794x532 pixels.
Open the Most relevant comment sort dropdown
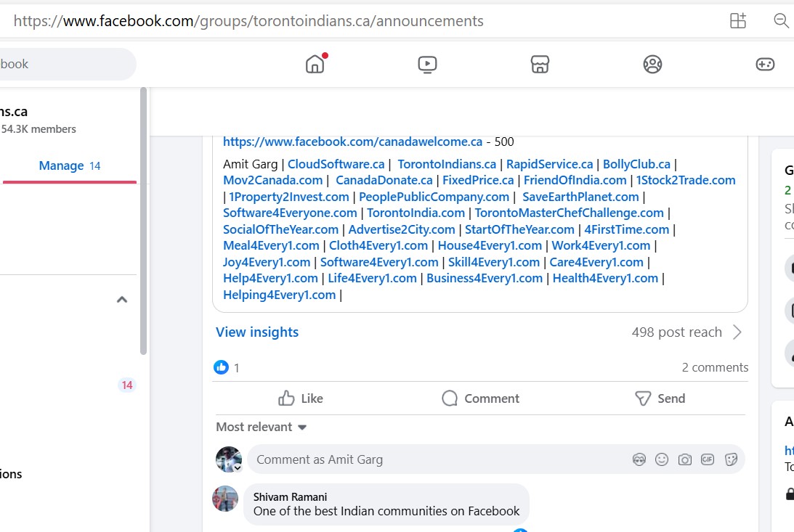(262, 427)
